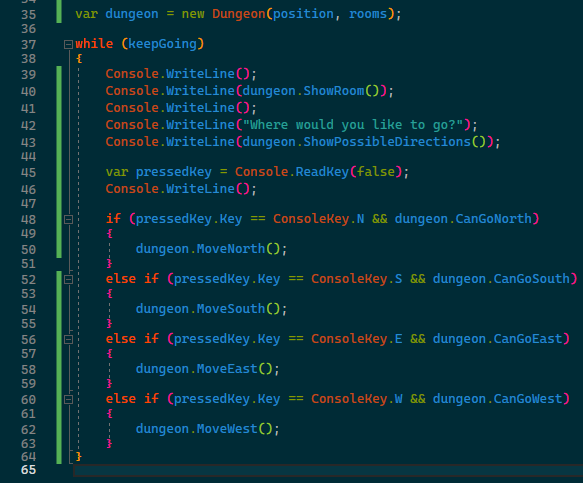Viewport: 583px width, 483px height.
Task: Click ConsoleKey.W on line 60
Action: point(357,399)
